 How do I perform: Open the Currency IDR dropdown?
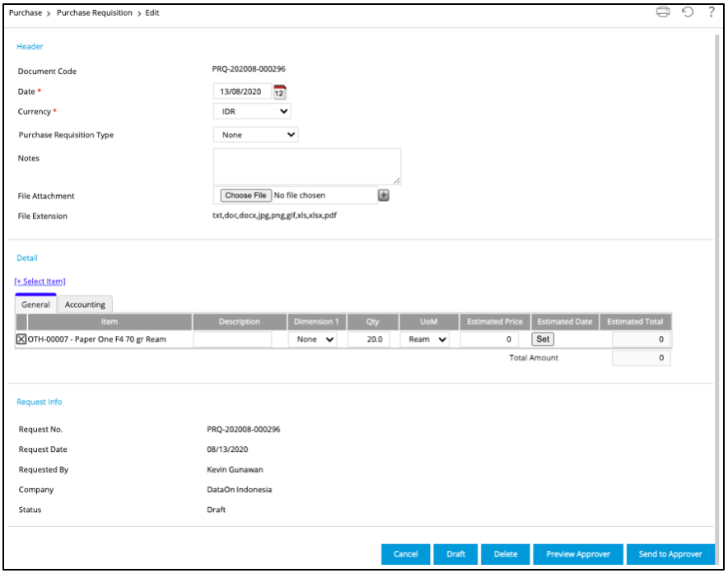click(x=252, y=111)
